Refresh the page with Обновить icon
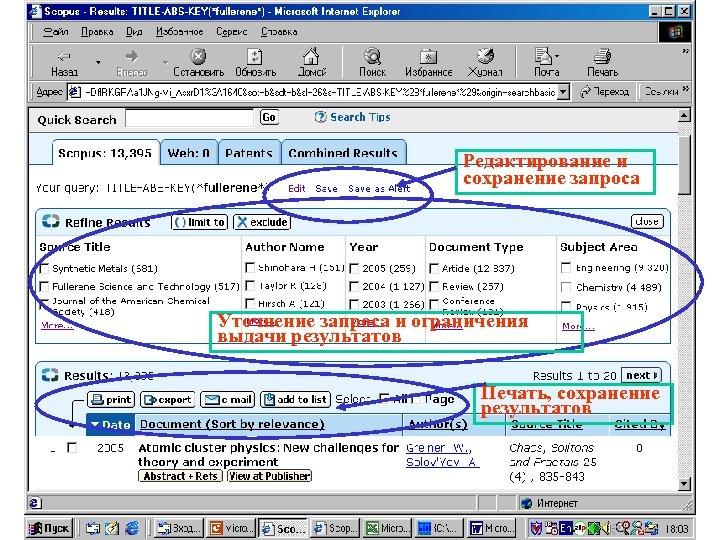Viewport: 720px width, 540px height. click(254, 56)
